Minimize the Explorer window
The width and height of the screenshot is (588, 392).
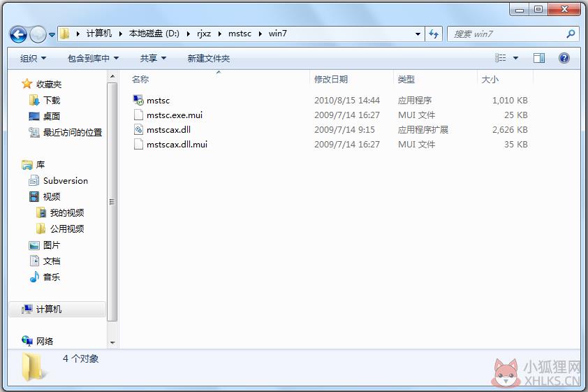coord(519,9)
